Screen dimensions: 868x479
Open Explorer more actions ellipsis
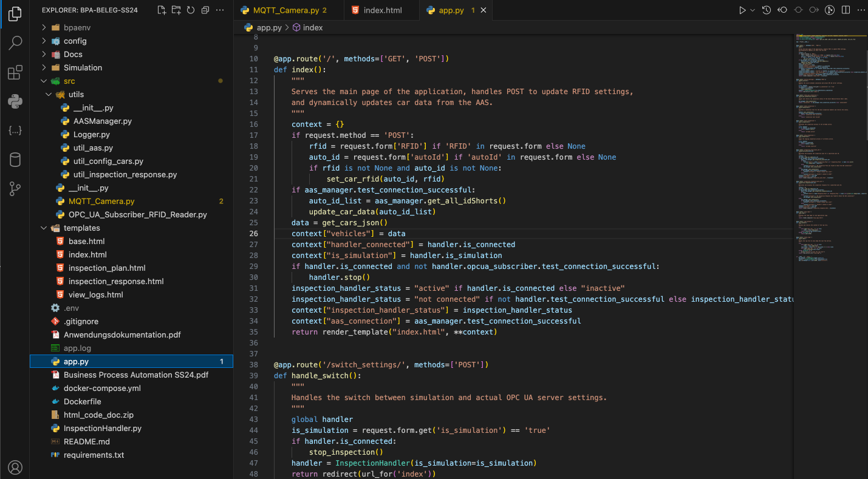coord(220,10)
